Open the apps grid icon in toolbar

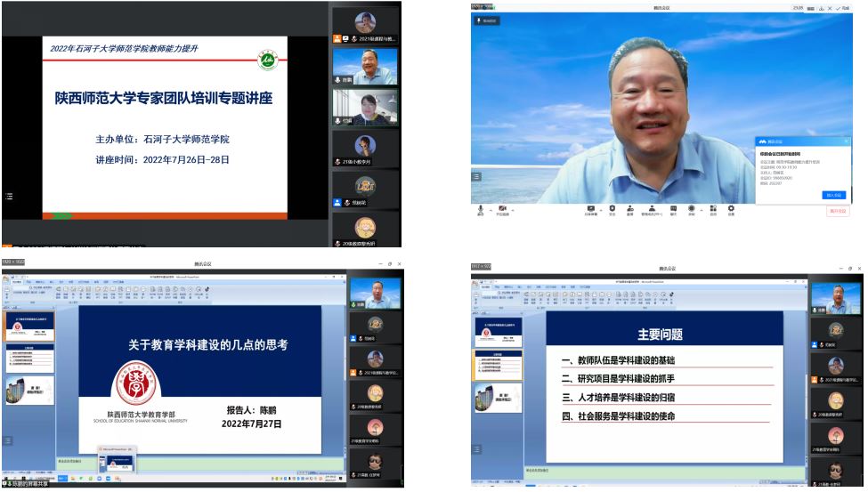(713, 210)
